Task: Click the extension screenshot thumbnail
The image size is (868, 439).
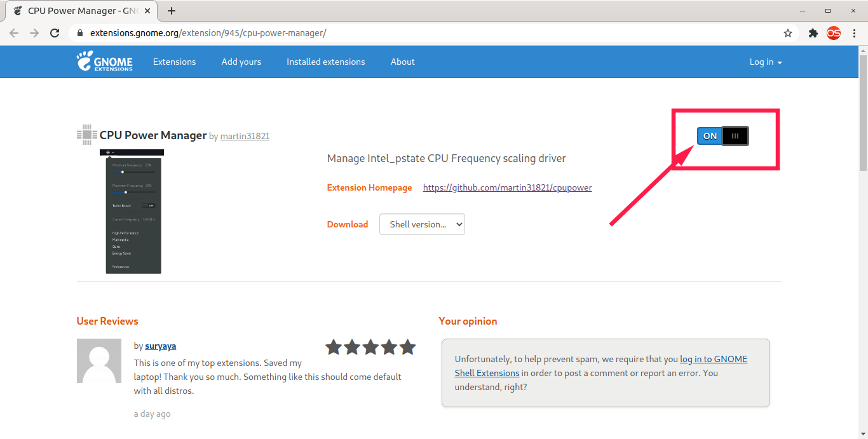Action: coord(133,212)
